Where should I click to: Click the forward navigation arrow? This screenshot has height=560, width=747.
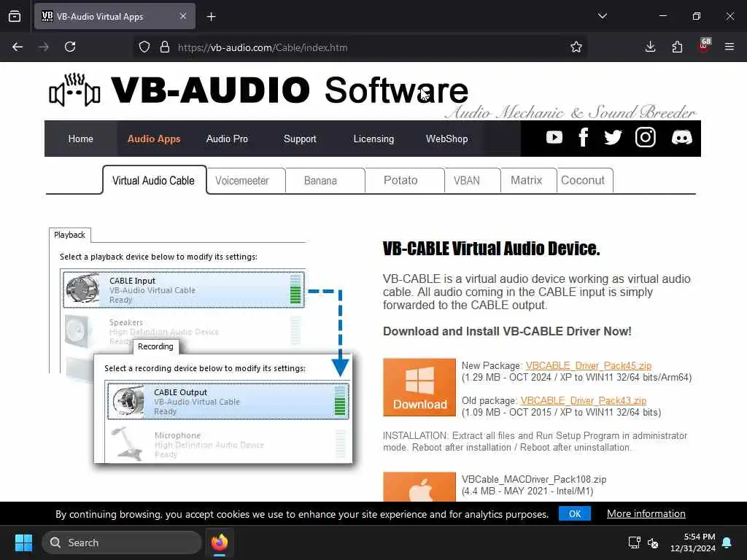[44, 47]
